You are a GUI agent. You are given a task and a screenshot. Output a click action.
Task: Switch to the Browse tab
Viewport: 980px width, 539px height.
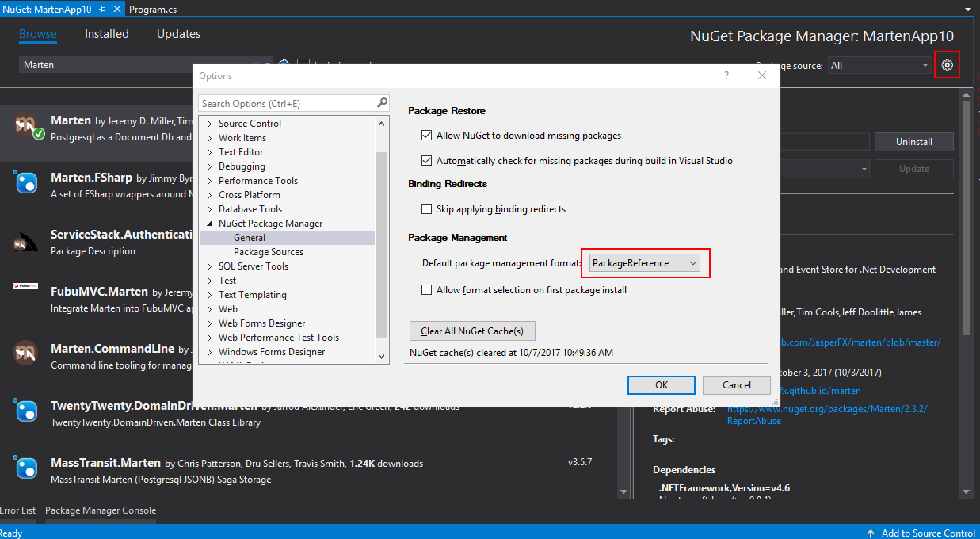[38, 34]
